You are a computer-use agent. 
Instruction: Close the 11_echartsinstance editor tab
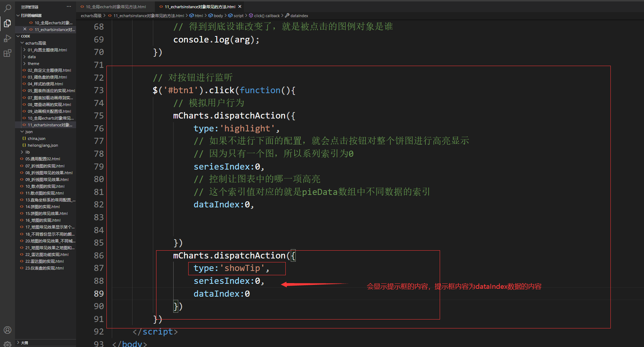click(x=240, y=6)
